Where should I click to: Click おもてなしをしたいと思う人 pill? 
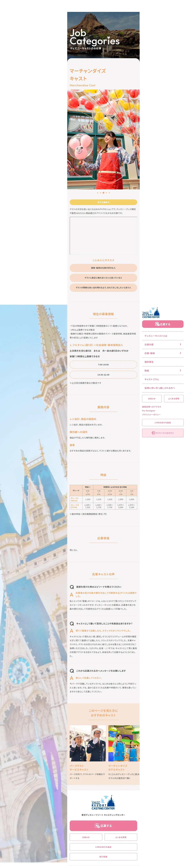click(x=103, y=287)
